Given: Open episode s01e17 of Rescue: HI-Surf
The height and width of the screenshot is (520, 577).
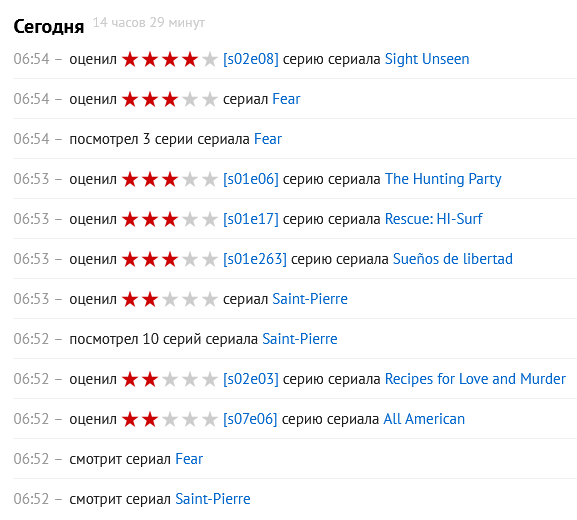Looking at the screenshot, I should tap(251, 219).
